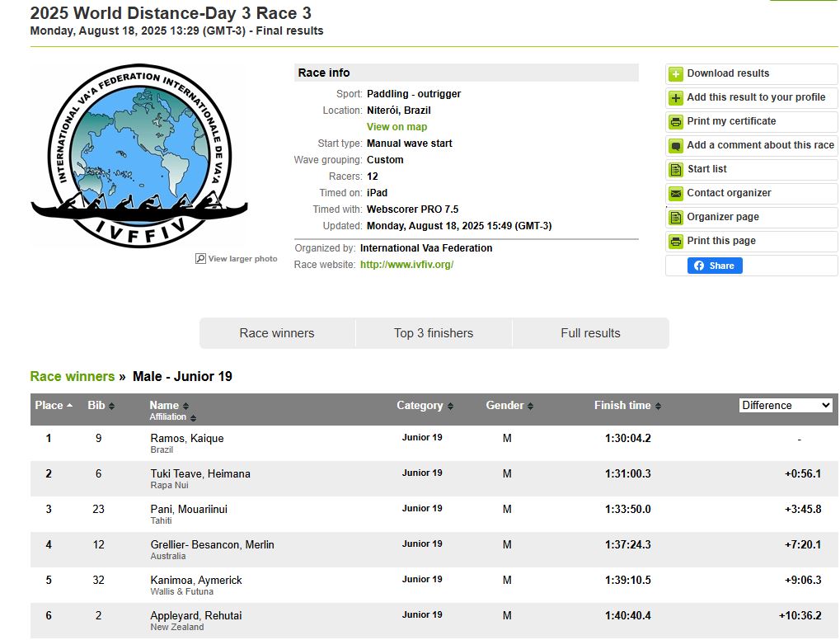Screen dimensions: 840x640
Task: Click the Print my certificate printer icon
Action: pyautogui.click(x=675, y=122)
